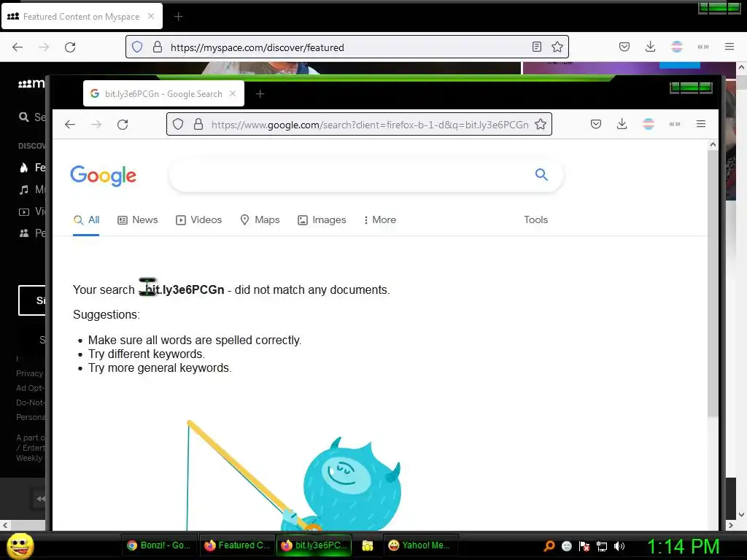Viewport: 747px width, 560px height.
Task: Select the bit.ly3e6PCGn Google Search browser tab
Action: pyautogui.click(x=163, y=94)
